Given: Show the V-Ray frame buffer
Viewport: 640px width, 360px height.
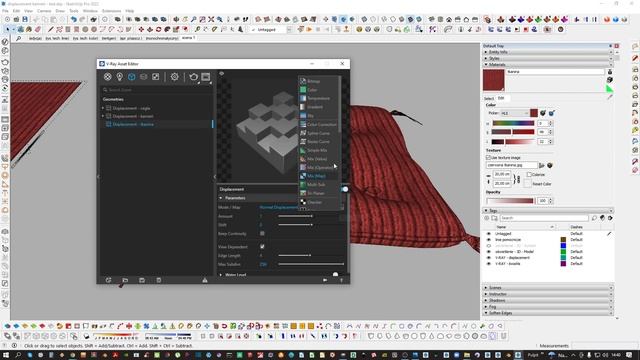Looking at the screenshot, I should [206, 77].
